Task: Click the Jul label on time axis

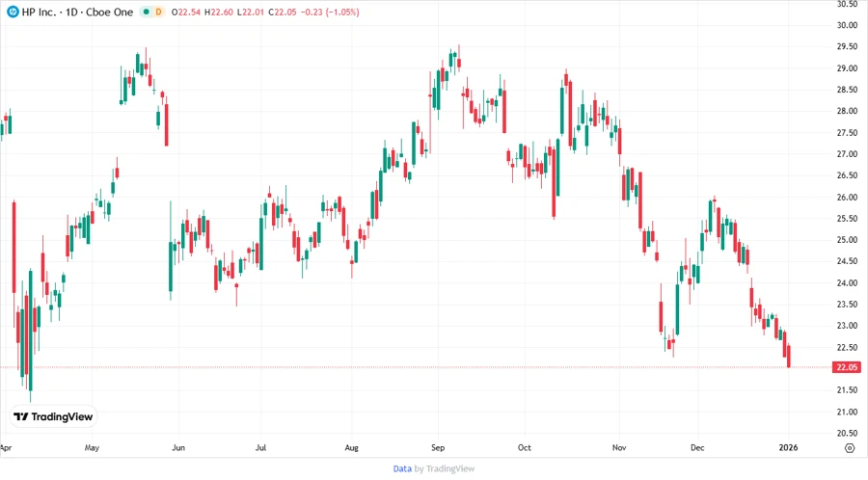Action: pyautogui.click(x=260, y=447)
